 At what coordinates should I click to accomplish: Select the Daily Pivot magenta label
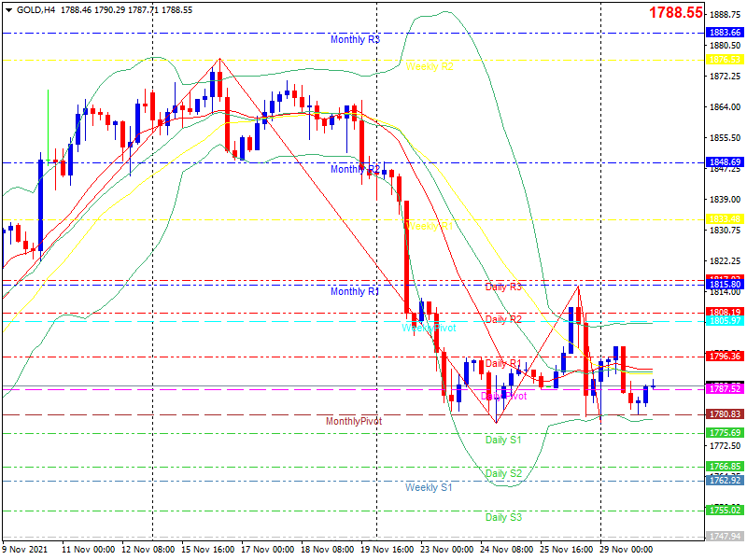[x=503, y=396]
